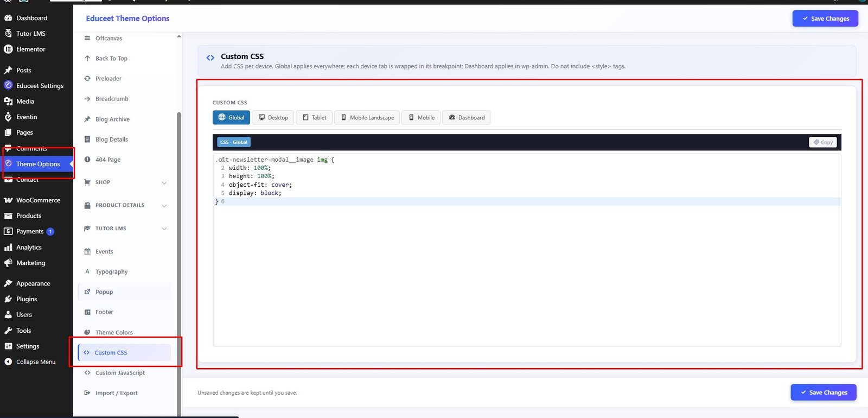Open the Eventin menu item
The width and height of the screenshot is (868, 418).
click(x=27, y=117)
